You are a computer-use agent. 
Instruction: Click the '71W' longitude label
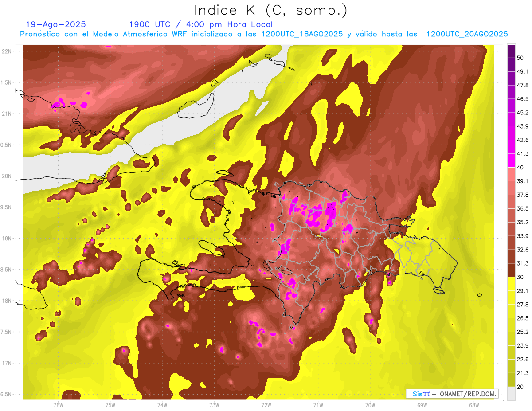[x=318, y=405]
